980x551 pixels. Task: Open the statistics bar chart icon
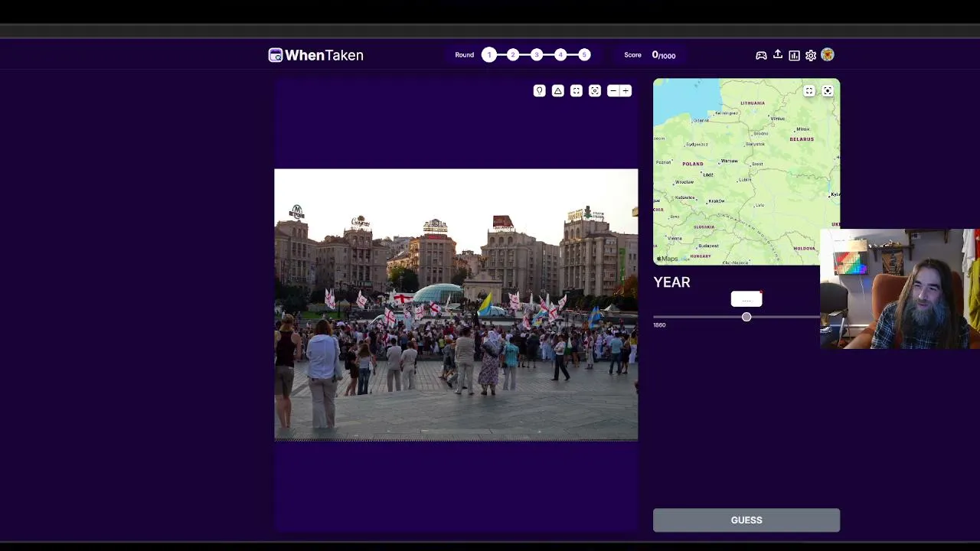[794, 55]
